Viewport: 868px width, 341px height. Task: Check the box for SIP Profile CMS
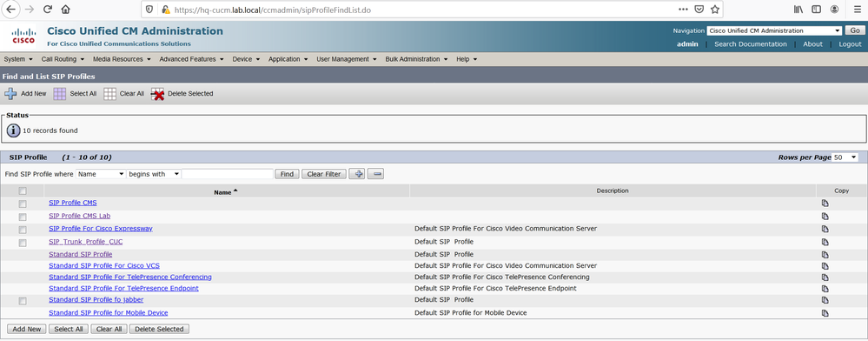pyautogui.click(x=23, y=204)
